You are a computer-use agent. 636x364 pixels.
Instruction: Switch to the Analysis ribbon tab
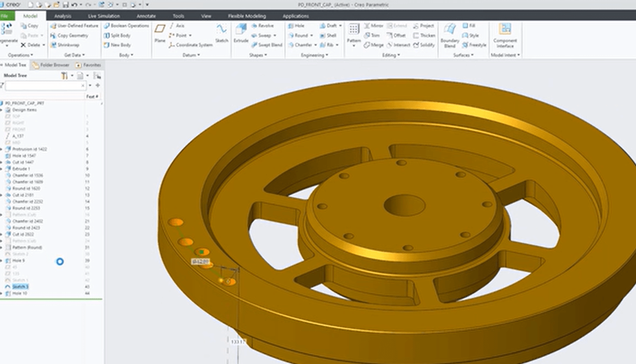63,16
